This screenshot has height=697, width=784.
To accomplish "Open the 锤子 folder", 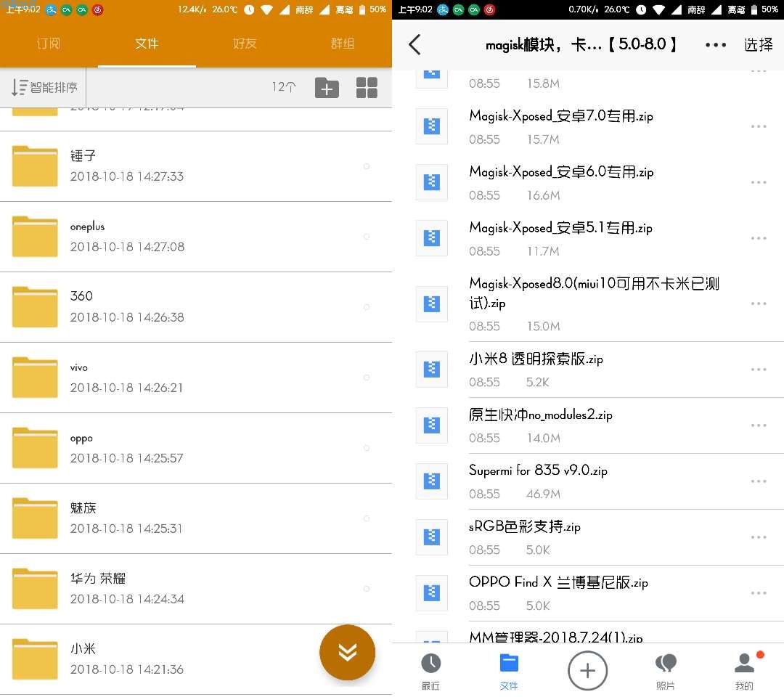I will 196,166.
